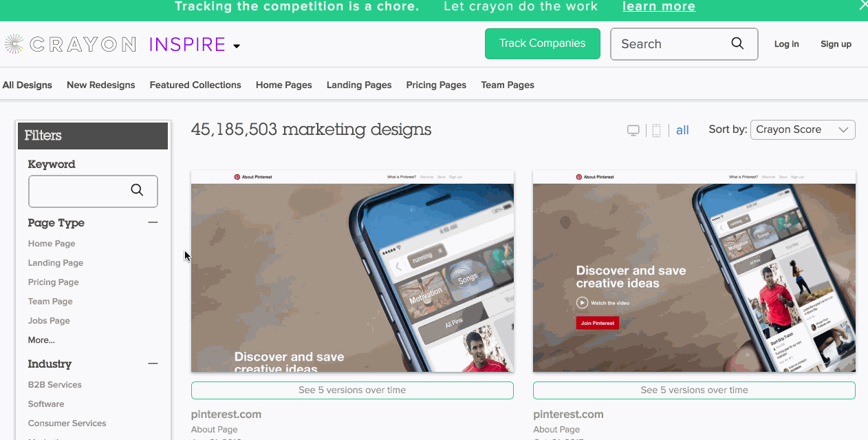Viewport: 868px width, 440px height.
Task: Collapse the Industry filter section
Action: click(153, 364)
